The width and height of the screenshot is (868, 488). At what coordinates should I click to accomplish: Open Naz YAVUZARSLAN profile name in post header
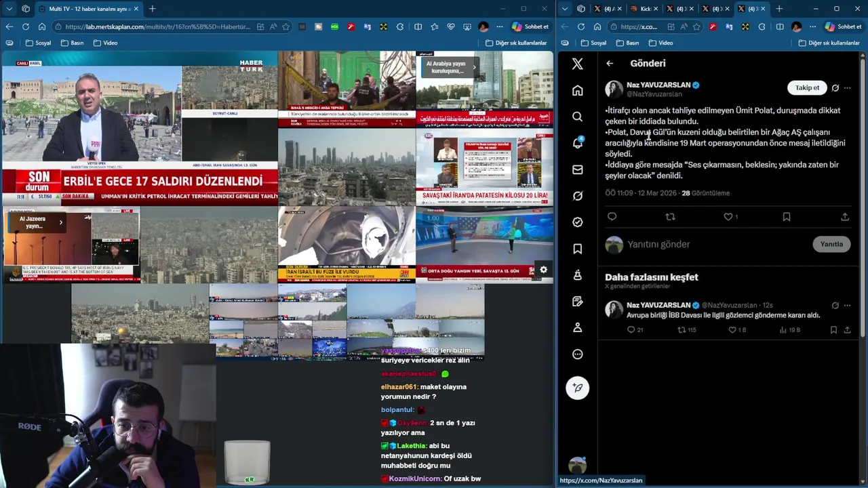coord(658,85)
